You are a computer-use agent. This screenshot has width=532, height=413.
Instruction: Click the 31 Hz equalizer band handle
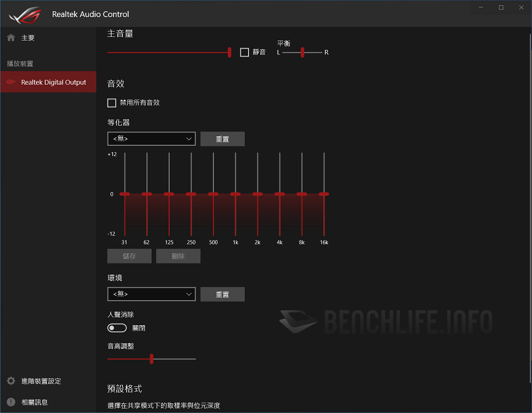click(x=125, y=194)
